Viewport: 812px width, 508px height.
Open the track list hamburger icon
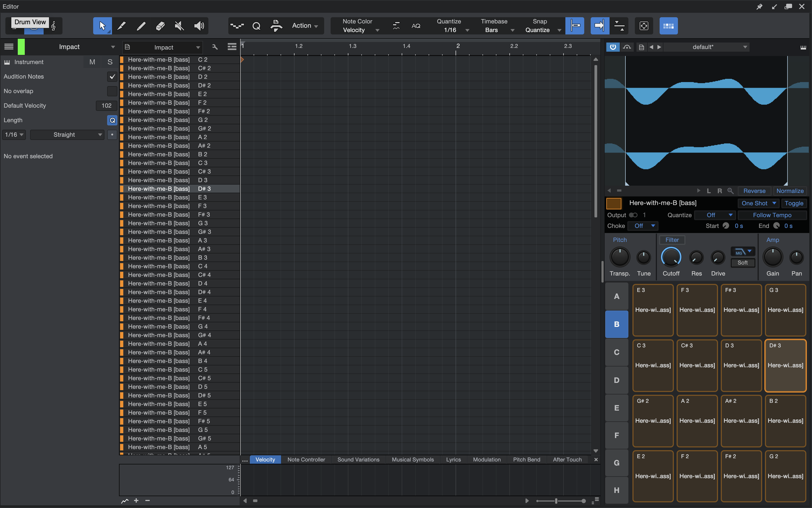click(x=9, y=47)
